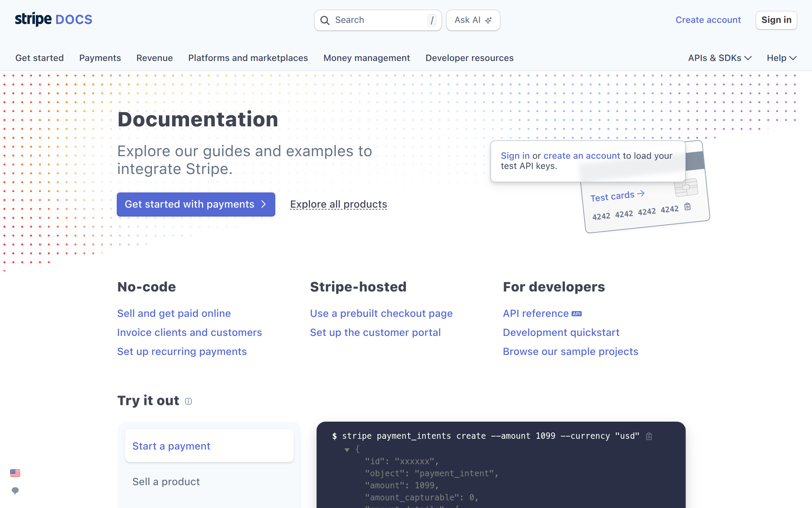Screen dimensions: 812x508
Task: Open the Development quickstart link
Action: [x=561, y=332]
